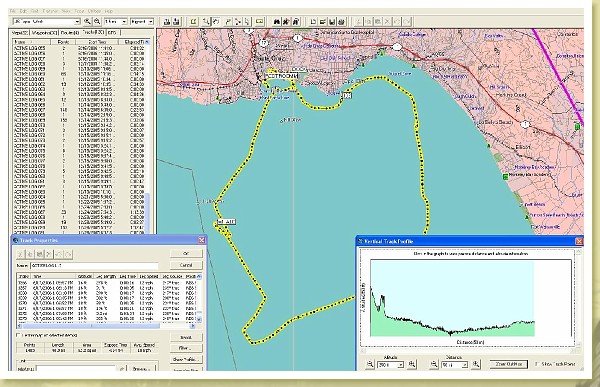This screenshot has width=600, height=387.
Task: Click the Cut icon in Track Properties
Action: pyautogui.click(x=21, y=254)
